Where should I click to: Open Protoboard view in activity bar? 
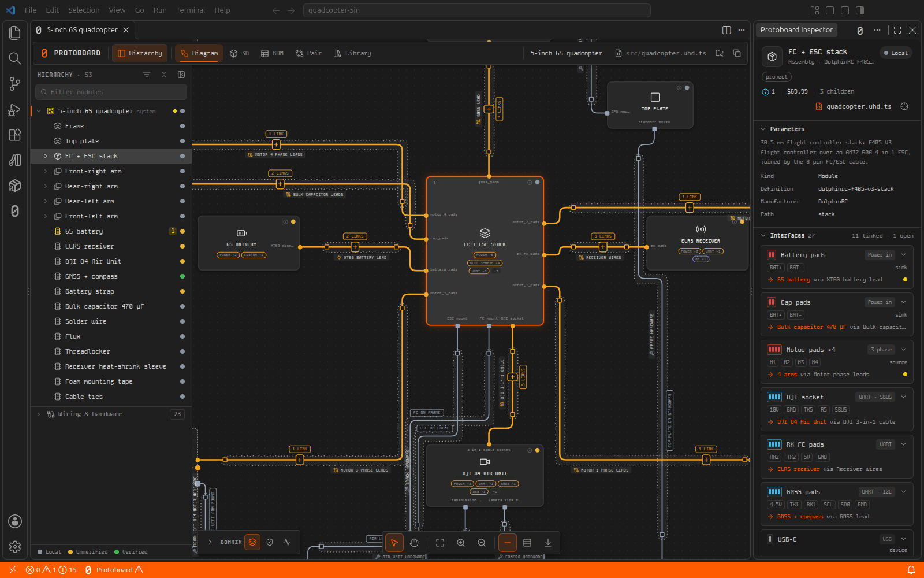click(x=15, y=211)
